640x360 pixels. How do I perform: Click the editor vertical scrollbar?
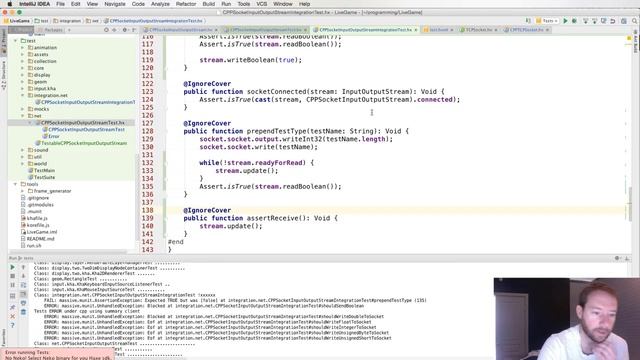630,204
